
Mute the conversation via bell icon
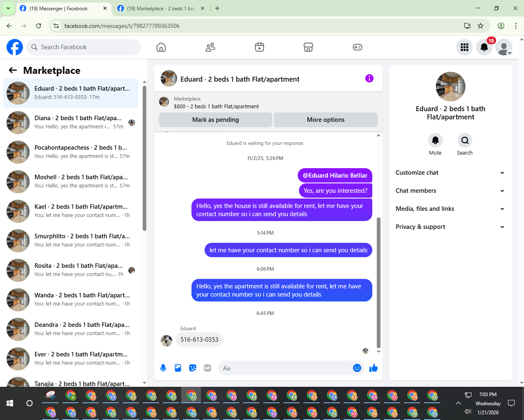tap(435, 140)
